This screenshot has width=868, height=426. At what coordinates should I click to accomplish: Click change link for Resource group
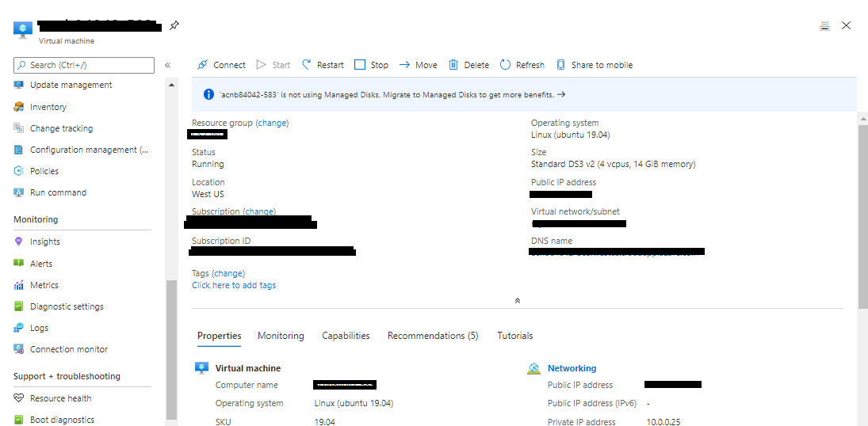(272, 123)
